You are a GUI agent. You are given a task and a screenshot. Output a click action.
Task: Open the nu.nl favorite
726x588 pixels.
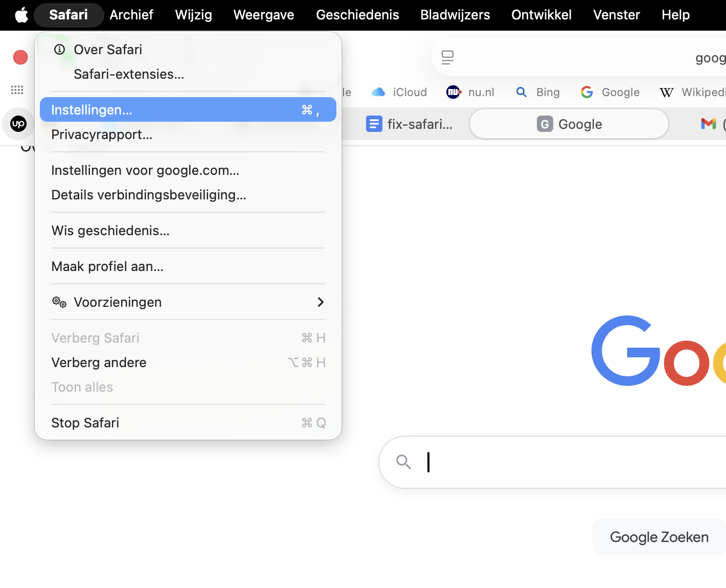(470, 92)
